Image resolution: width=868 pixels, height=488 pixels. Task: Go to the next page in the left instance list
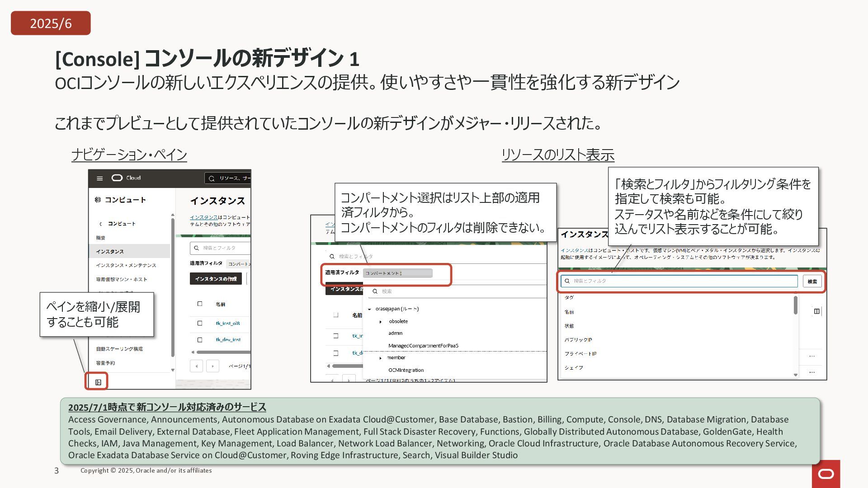(x=212, y=366)
